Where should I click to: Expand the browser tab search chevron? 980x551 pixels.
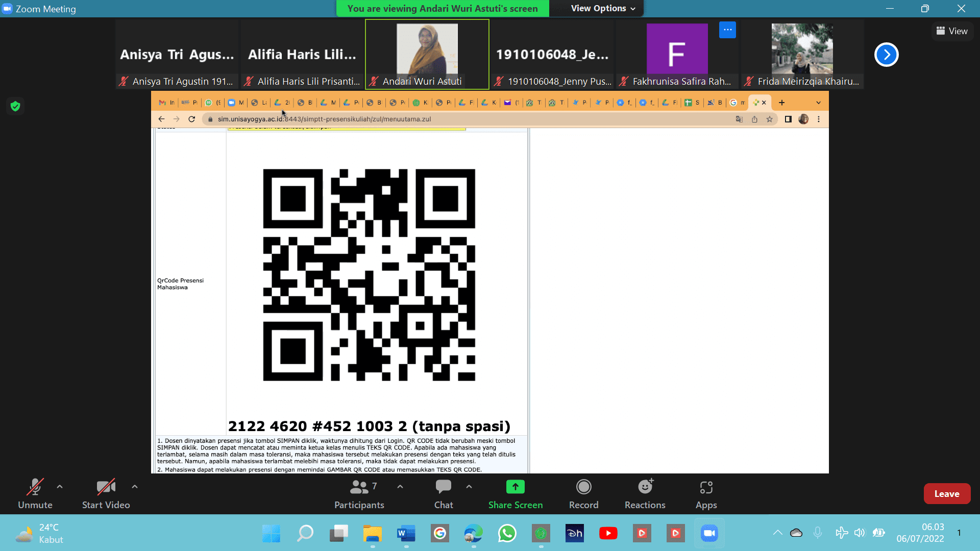click(819, 103)
